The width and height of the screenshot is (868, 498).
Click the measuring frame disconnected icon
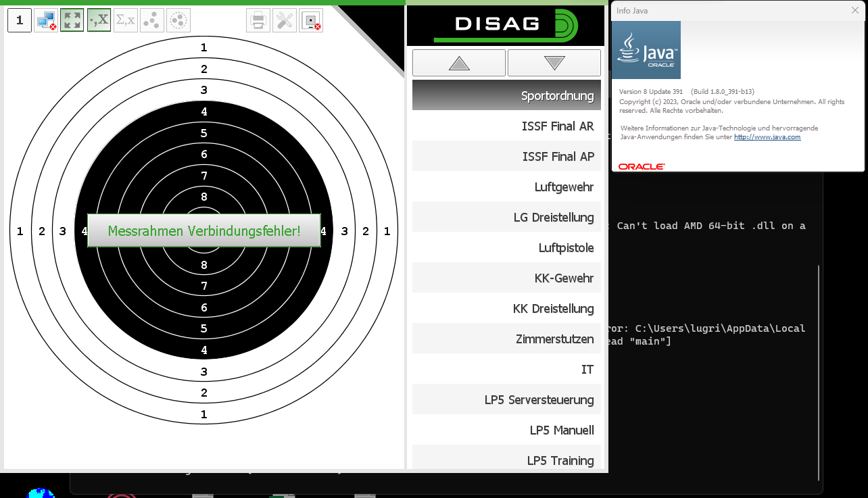click(x=311, y=20)
